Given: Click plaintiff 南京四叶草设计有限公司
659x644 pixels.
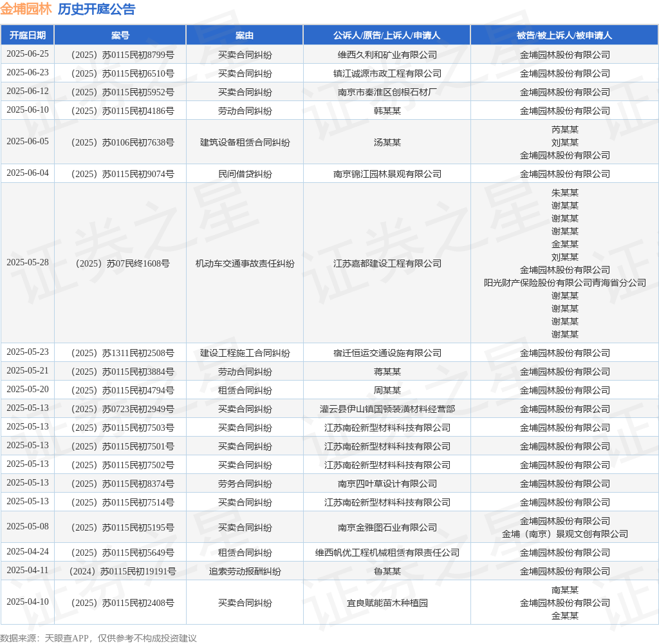Looking at the screenshot, I should click(387, 484).
